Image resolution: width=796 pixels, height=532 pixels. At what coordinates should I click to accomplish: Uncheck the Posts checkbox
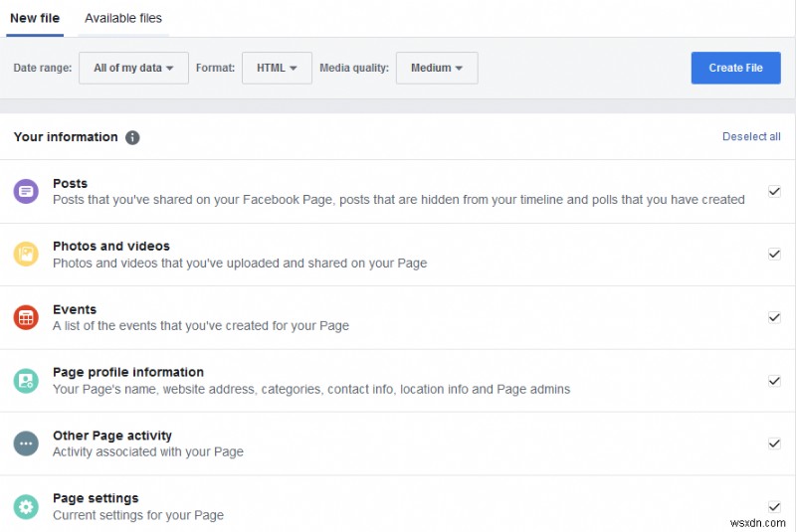[774, 191]
